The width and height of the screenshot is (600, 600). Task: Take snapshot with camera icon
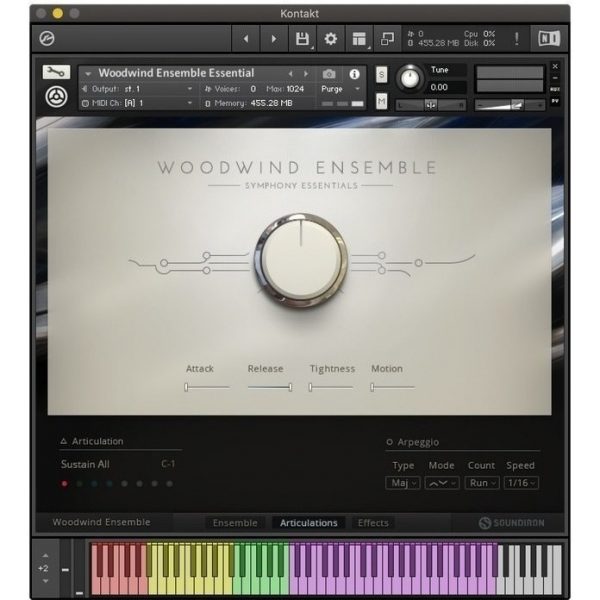[x=329, y=74]
